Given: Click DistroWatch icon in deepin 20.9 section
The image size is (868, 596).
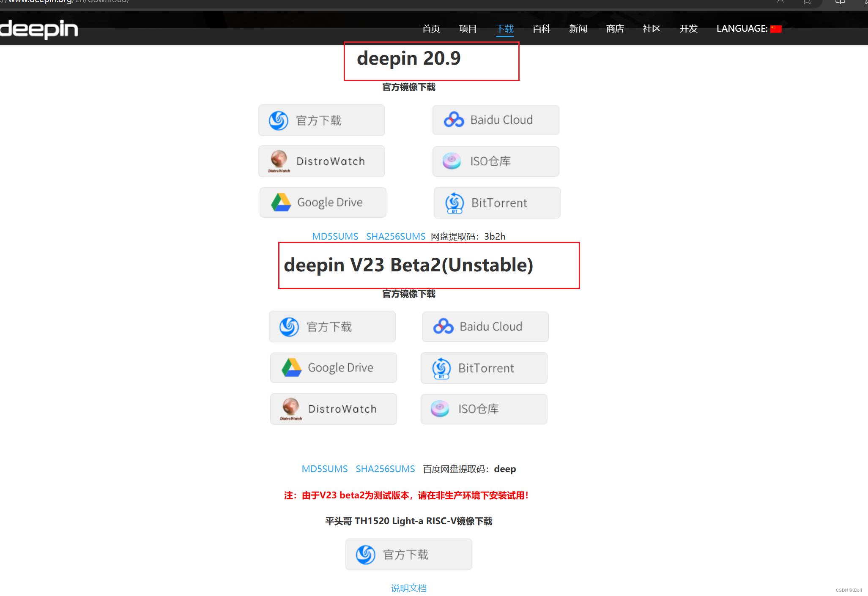Looking at the screenshot, I should (279, 161).
